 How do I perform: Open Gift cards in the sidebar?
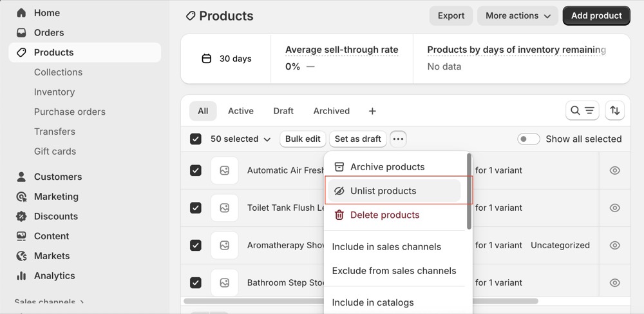55,151
